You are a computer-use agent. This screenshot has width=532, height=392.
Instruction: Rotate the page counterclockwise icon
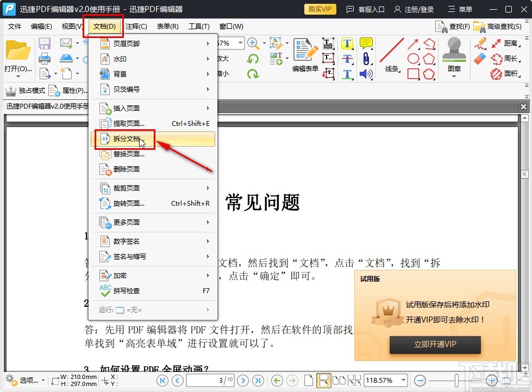point(253,58)
